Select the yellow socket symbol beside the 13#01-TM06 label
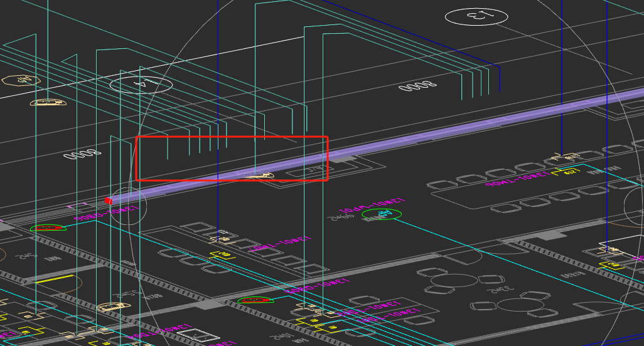Image resolution: width=644 pixels, height=346 pixels. tap(566, 172)
